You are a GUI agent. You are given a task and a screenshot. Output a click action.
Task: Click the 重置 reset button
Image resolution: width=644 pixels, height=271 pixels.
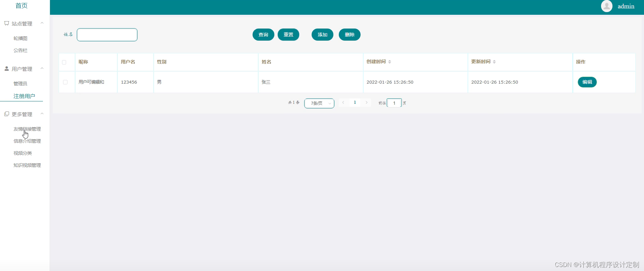tap(288, 35)
